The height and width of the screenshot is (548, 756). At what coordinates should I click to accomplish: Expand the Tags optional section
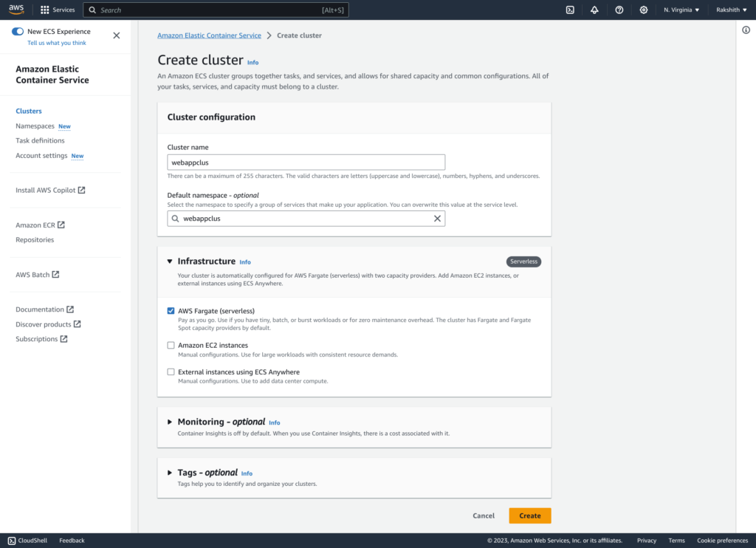[x=171, y=473]
